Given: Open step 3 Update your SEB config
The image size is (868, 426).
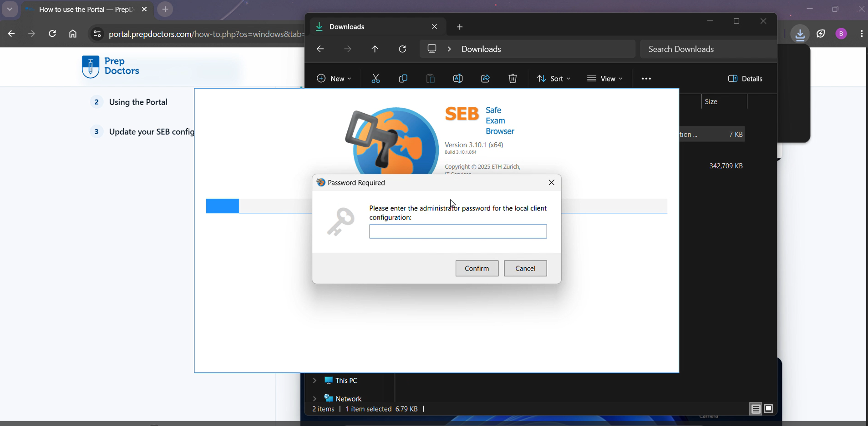Looking at the screenshot, I should pos(143,132).
